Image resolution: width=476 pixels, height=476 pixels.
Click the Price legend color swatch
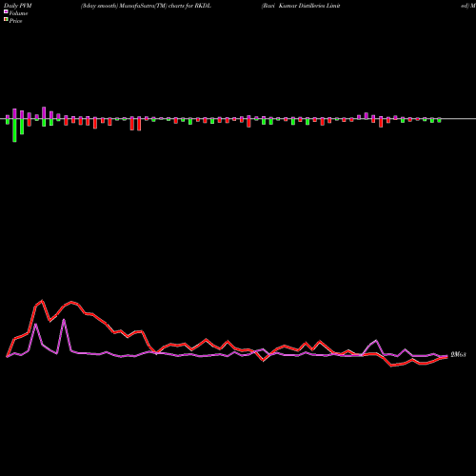click(6, 20)
